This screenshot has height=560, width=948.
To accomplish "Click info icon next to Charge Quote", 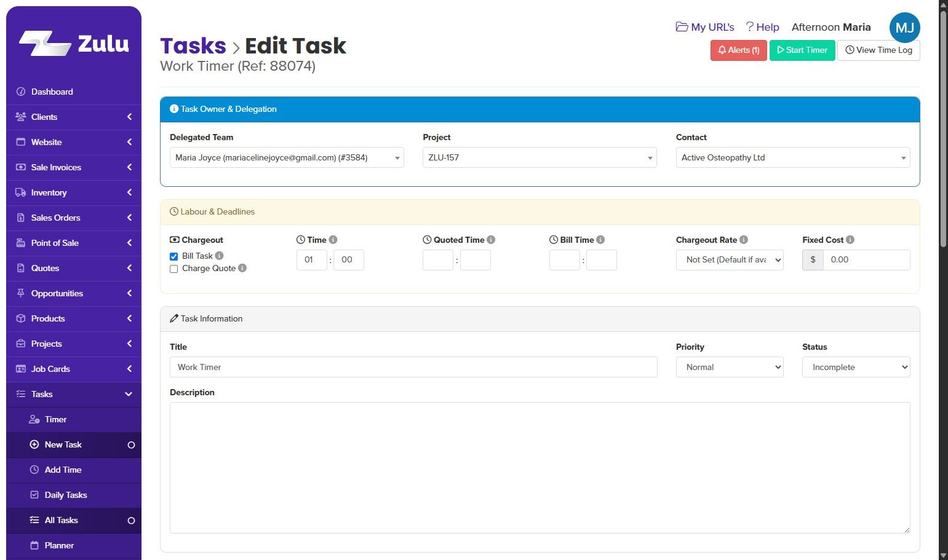I will tap(242, 268).
